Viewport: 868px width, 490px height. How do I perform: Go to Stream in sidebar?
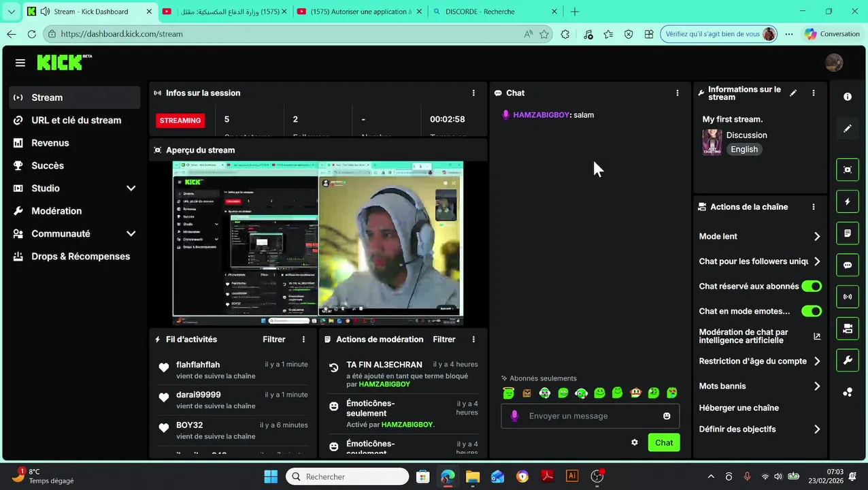click(75, 97)
